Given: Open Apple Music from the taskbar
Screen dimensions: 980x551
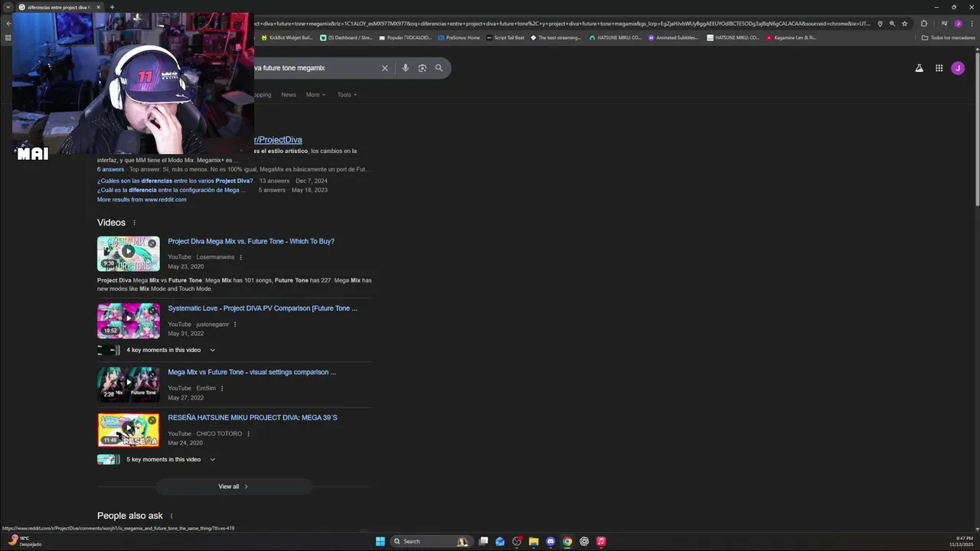Looking at the screenshot, I should [x=601, y=541].
